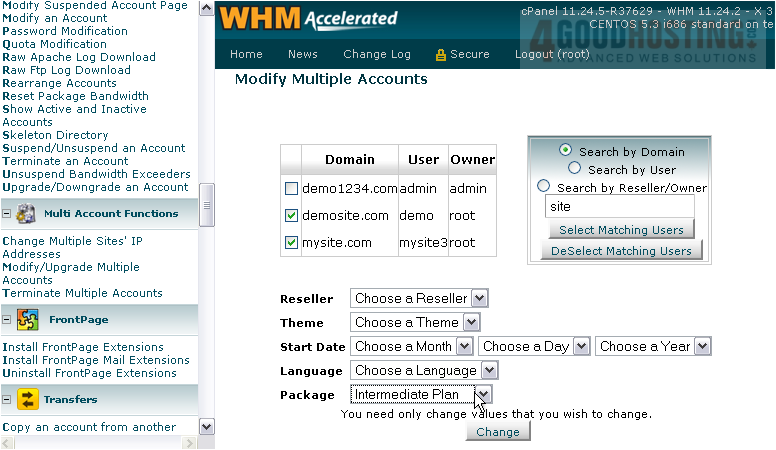Collapse the Multi Account Functions section
Image resolution: width=776 pixels, height=450 pixels.
7,213
